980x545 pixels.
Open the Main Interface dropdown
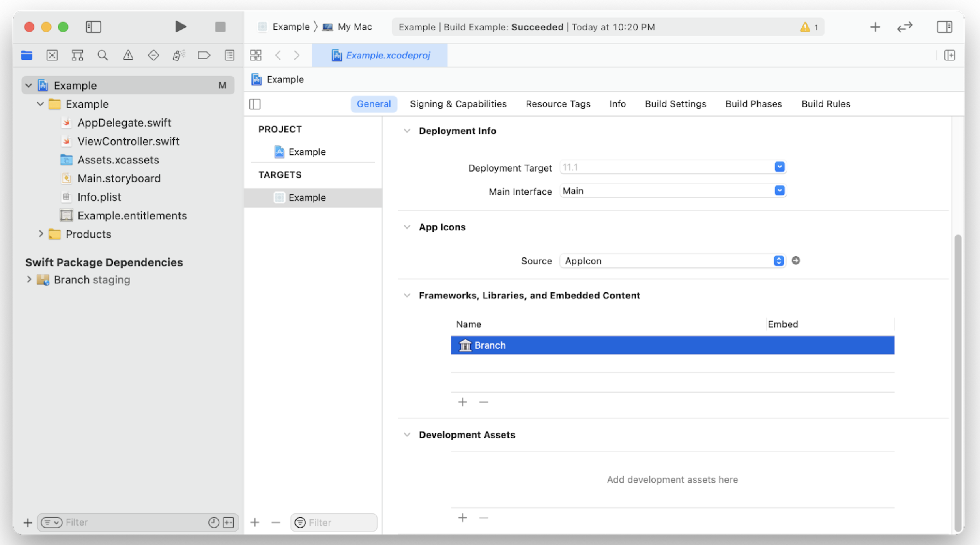point(779,191)
